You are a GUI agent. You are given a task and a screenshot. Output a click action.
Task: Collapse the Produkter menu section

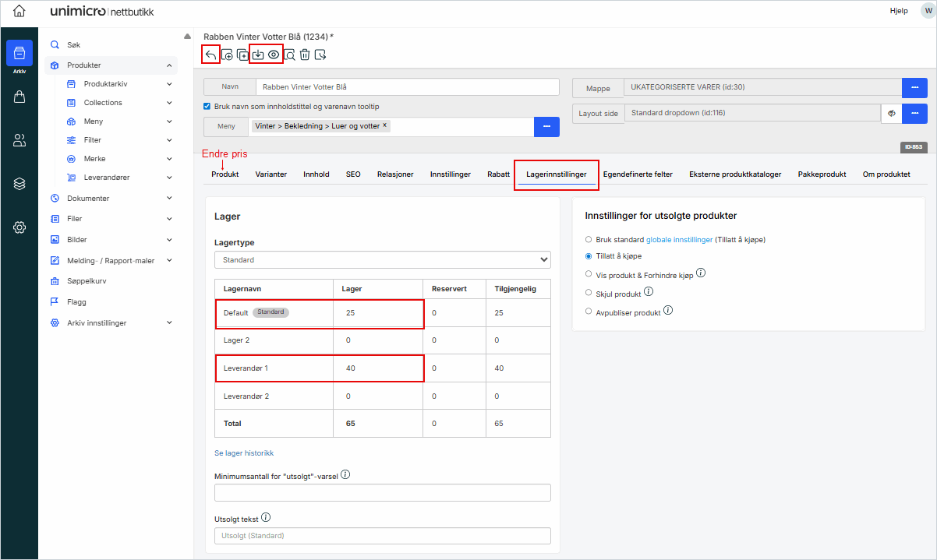click(x=169, y=65)
